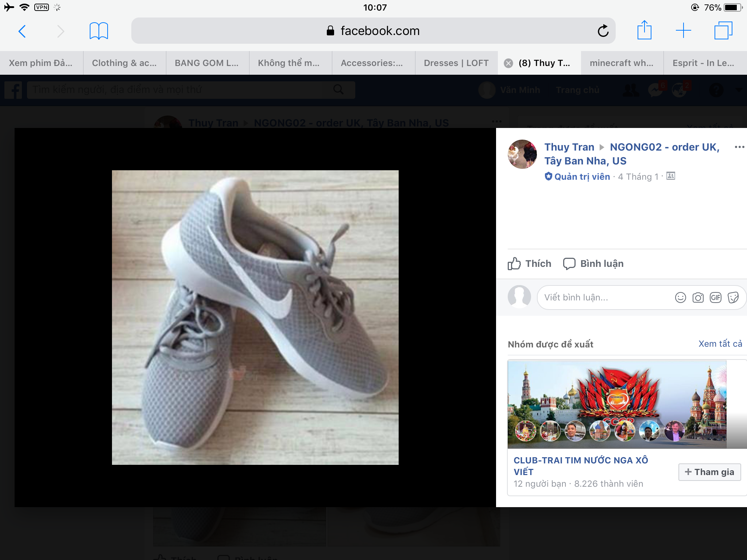Add a new Safari tab

(x=683, y=31)
